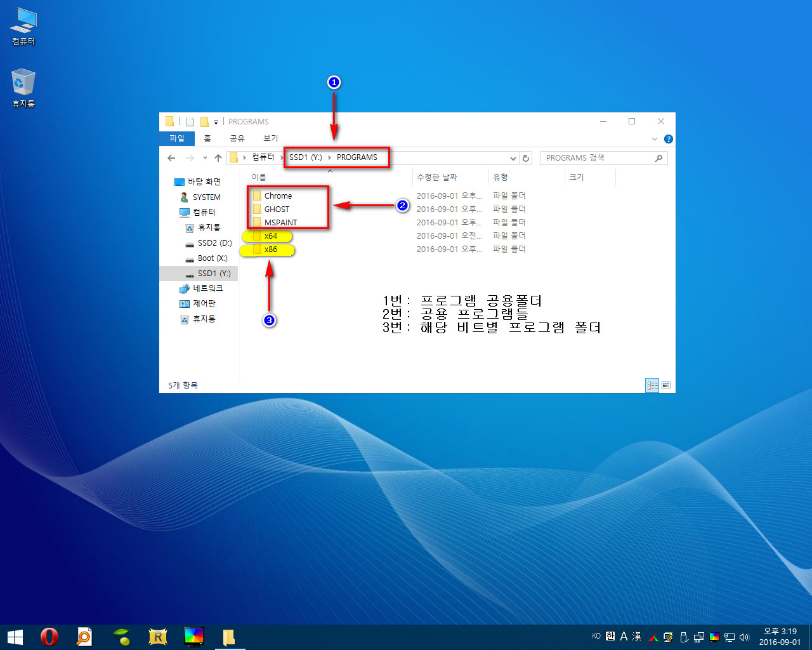Click the search magnifier icon
Image resolution: width=812 pixels, height=650 pixels.
point(659,158)
